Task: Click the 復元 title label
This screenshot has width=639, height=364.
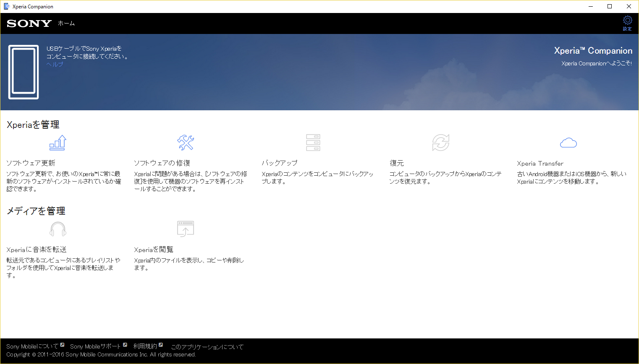Action: (x=396, y=163)
